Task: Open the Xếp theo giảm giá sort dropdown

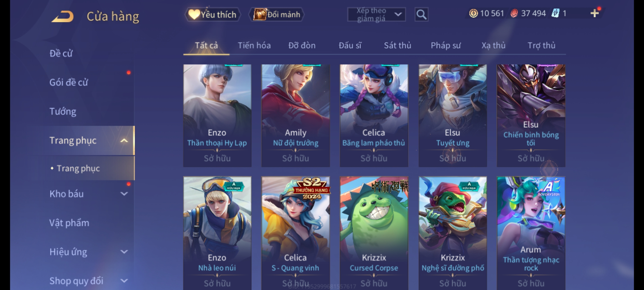Action: [x=376, y=15]
